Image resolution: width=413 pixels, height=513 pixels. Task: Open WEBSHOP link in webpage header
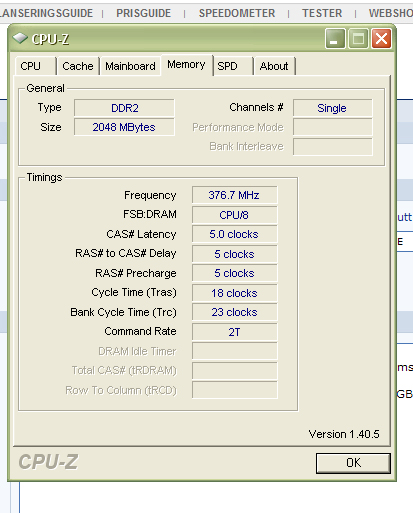point(391,13)
